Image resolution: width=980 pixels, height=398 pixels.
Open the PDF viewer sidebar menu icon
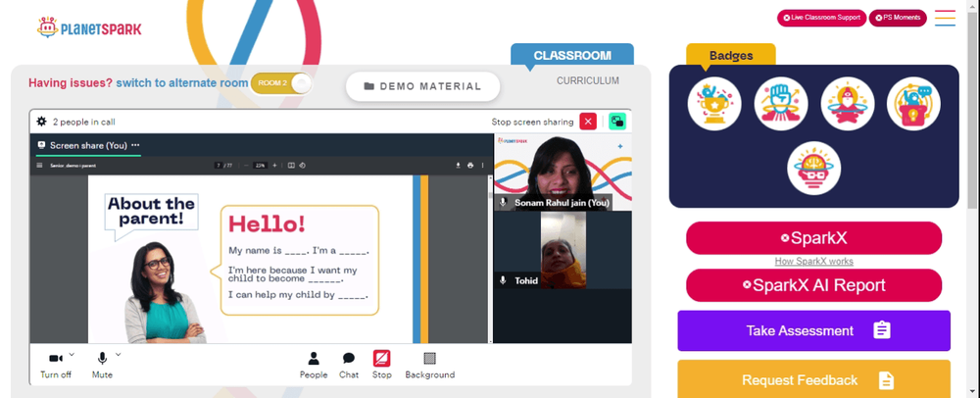[40, 166]
